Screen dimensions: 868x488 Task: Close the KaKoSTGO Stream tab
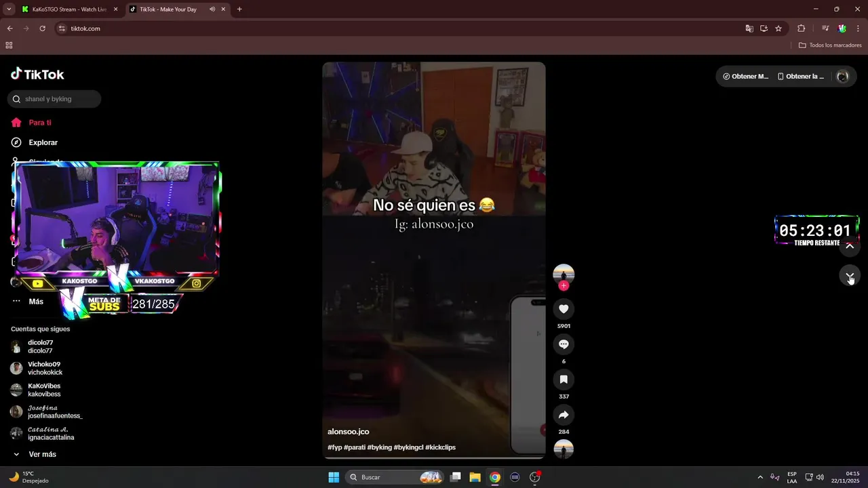coord(116,9)
